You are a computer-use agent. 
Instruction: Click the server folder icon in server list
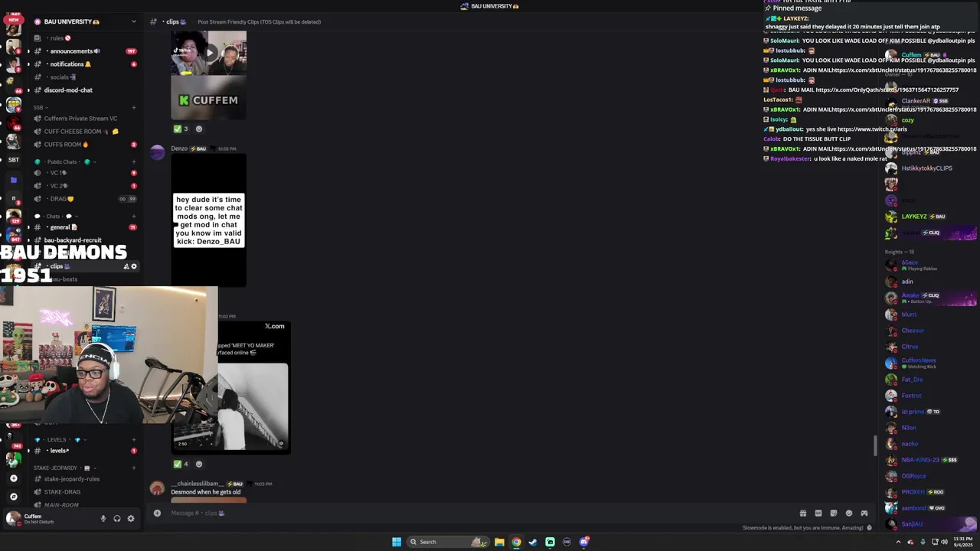point(13,180)
